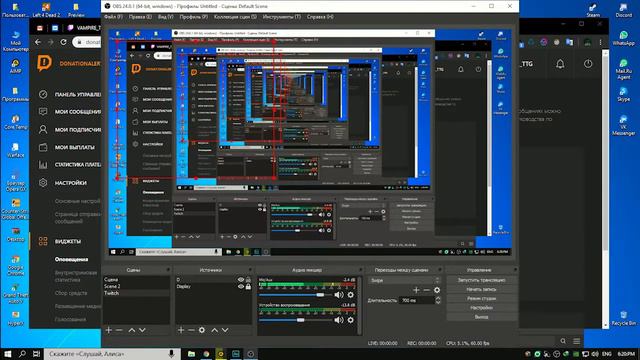Undock the Sources panel
The width and height of the screenshot is (640, 360).
[x=250, y=270]
